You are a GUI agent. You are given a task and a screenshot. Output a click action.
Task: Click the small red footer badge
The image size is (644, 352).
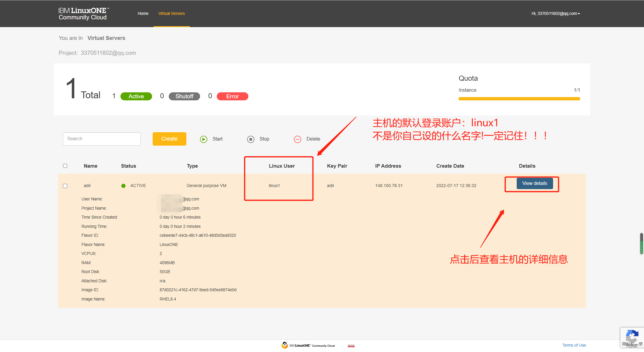click(351, 346)
